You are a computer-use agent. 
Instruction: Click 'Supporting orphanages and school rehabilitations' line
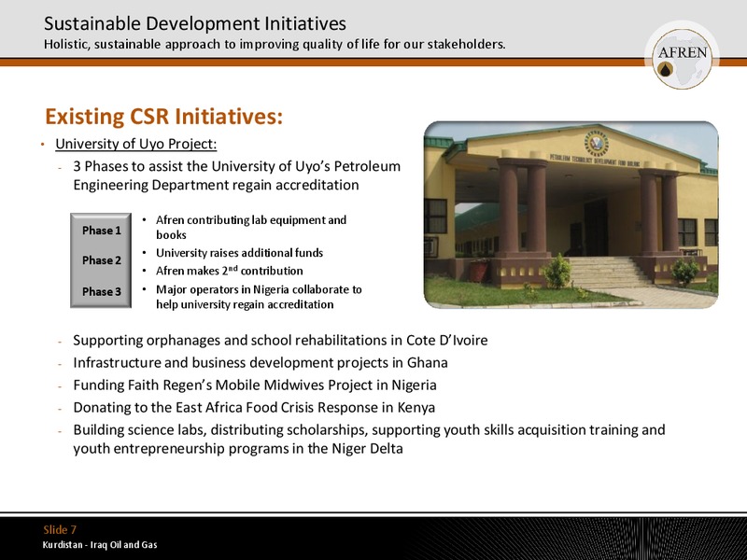click(280, 341)
